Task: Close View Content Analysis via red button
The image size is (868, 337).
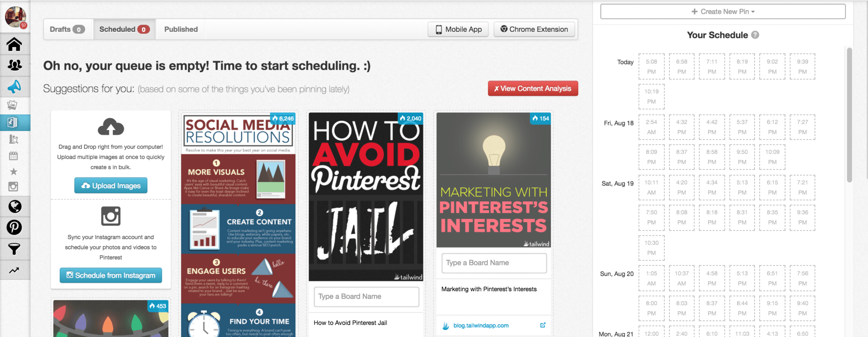Action: coord(533,89)
